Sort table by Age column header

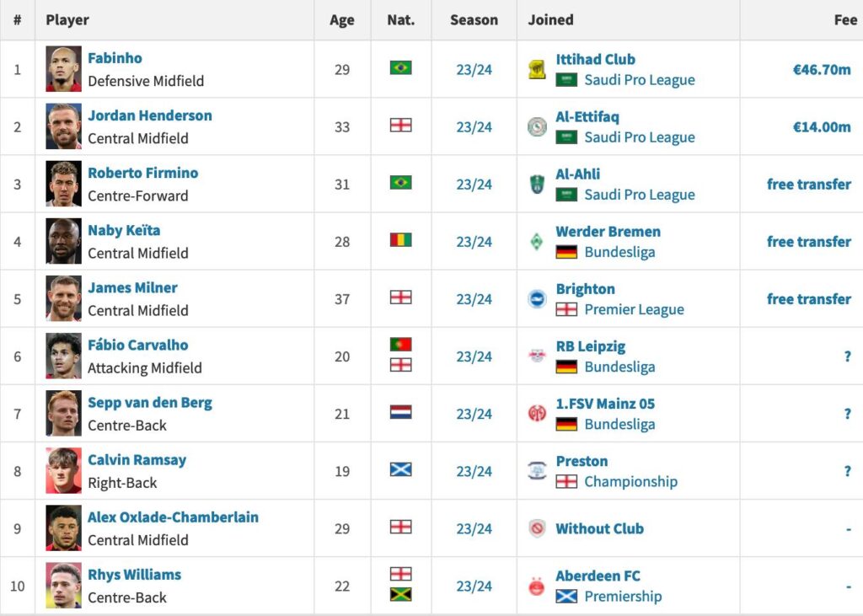[x=342, y=20]
